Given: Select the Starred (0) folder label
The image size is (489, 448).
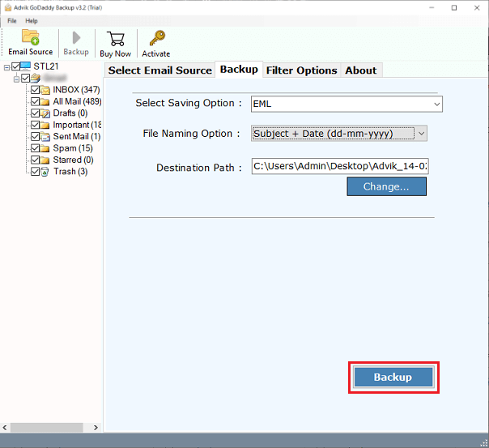Looking at the screenshot, I should [74, 160].
